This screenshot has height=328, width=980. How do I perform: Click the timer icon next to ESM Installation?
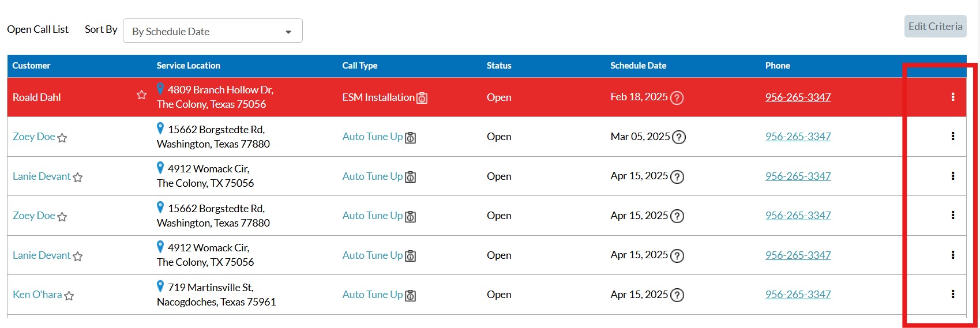[422, 98]
